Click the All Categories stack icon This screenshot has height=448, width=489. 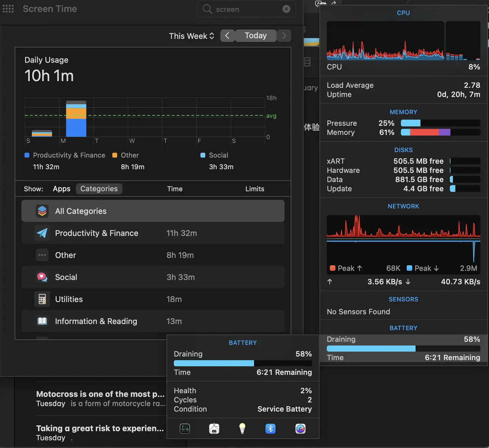tap(42, 211)
